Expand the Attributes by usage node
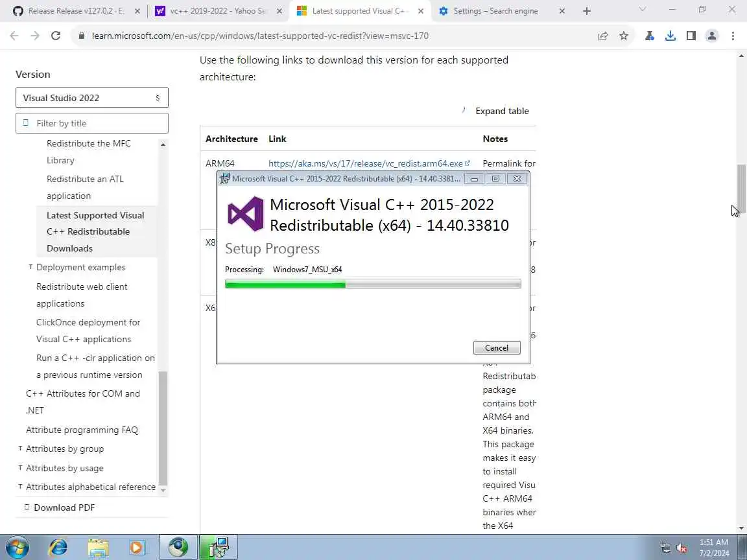The image size is (747, 560). [x=20, y=468]
